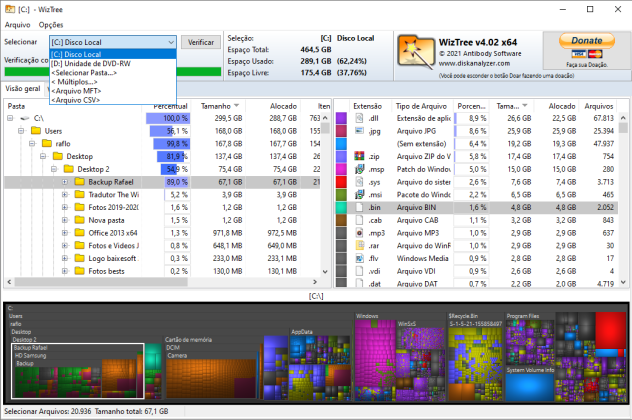This screenshot has width=632, height=420.
Task: Click the Program Files treemap label
Action: 522,316
